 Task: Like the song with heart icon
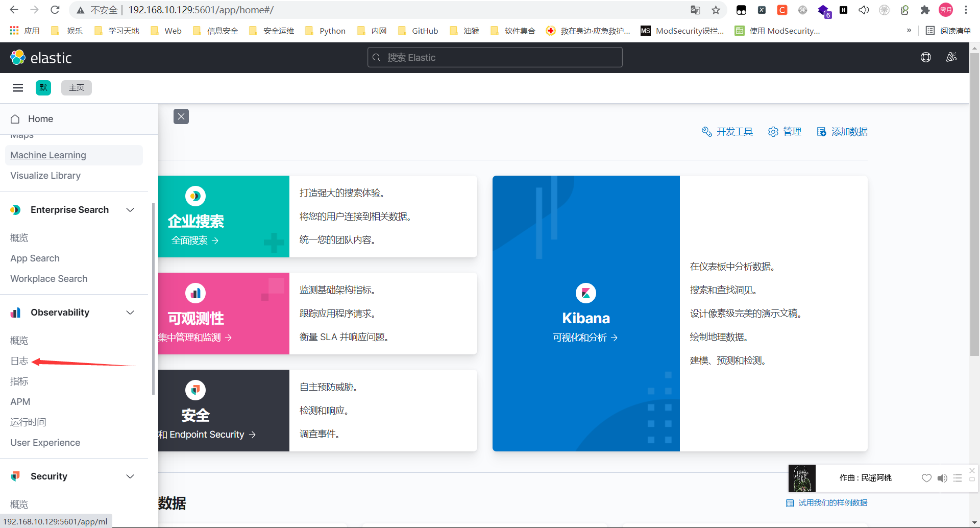tap(926, 478)
